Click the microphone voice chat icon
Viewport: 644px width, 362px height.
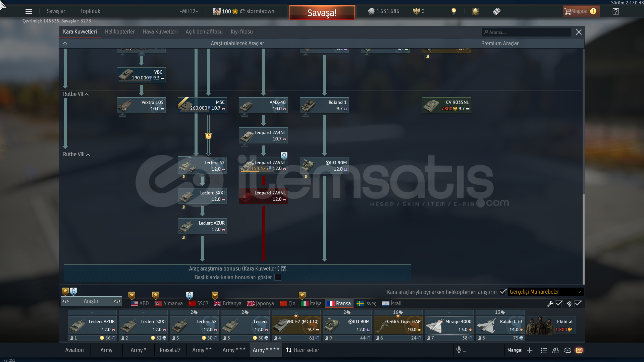(x=459, y=350)
